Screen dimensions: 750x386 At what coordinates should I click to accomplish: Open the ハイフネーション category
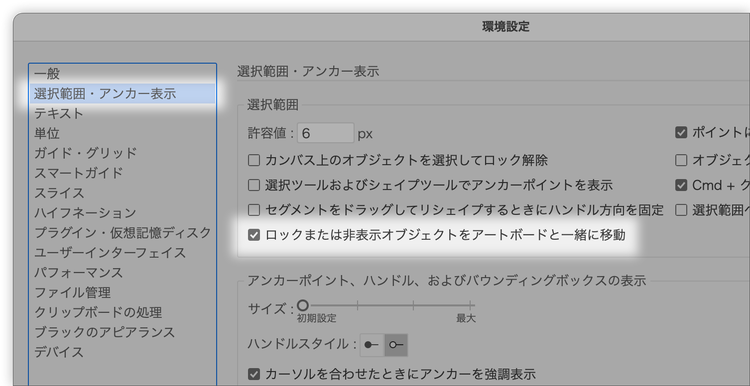click(x=122, y=212)
